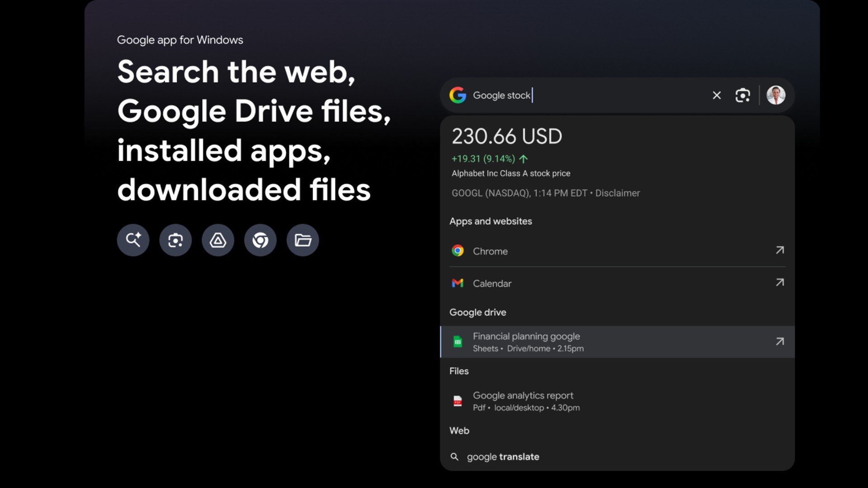This screenshot has height=488, width=868.
Task: Click the PDF icon beside Google analytics report
Action: (x=458, y=401)
